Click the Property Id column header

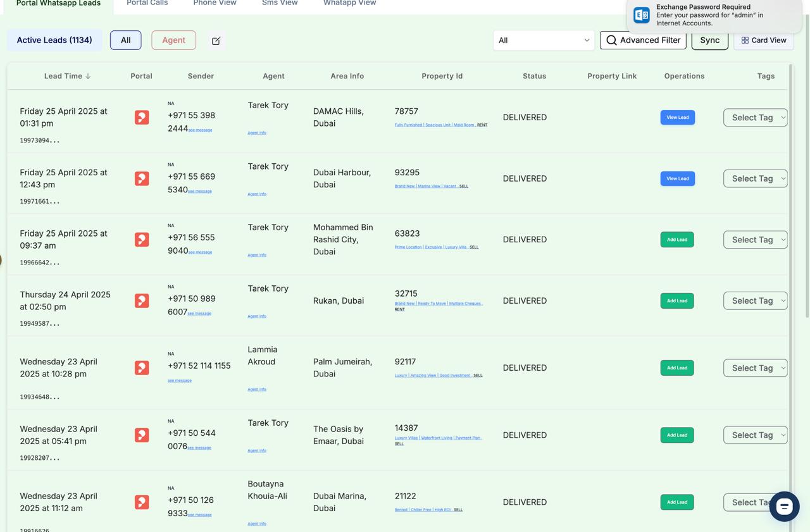442,76
